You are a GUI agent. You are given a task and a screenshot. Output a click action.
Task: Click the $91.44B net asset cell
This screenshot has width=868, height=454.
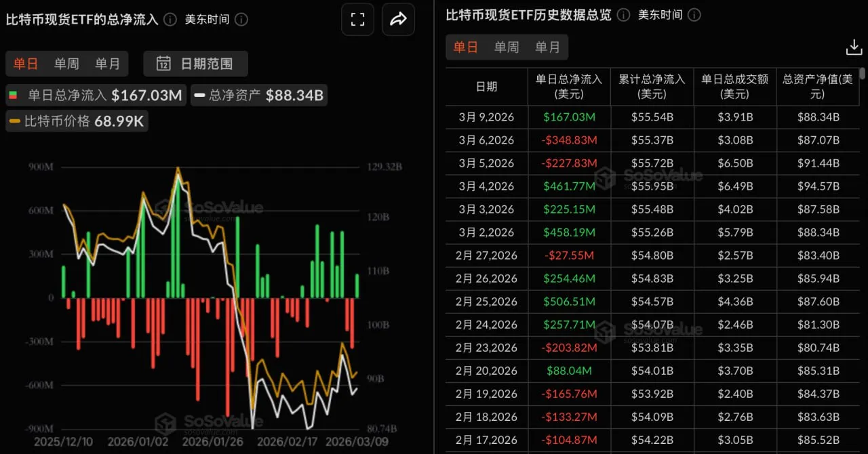click(x=817, y=163)
